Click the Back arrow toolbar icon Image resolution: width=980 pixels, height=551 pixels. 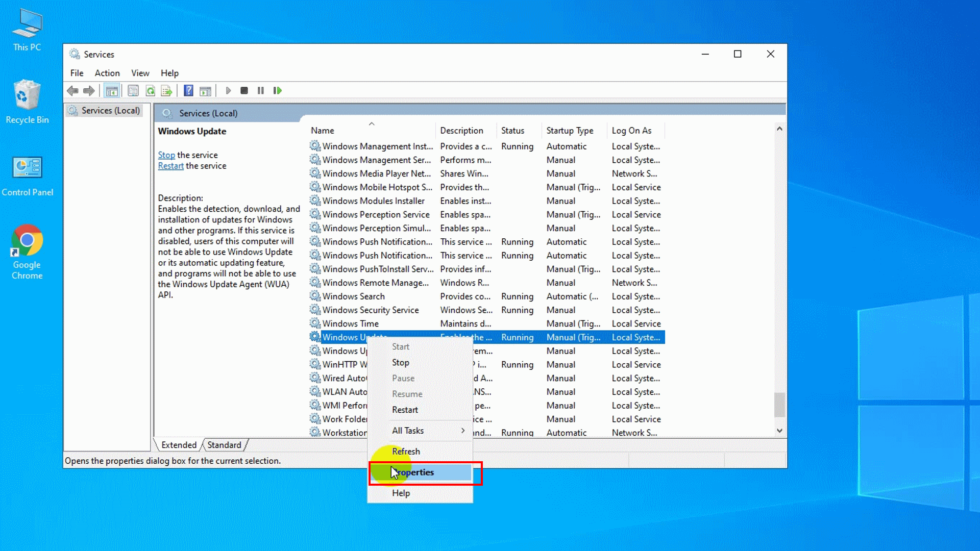pyautogui.click(x=72, y=91)
